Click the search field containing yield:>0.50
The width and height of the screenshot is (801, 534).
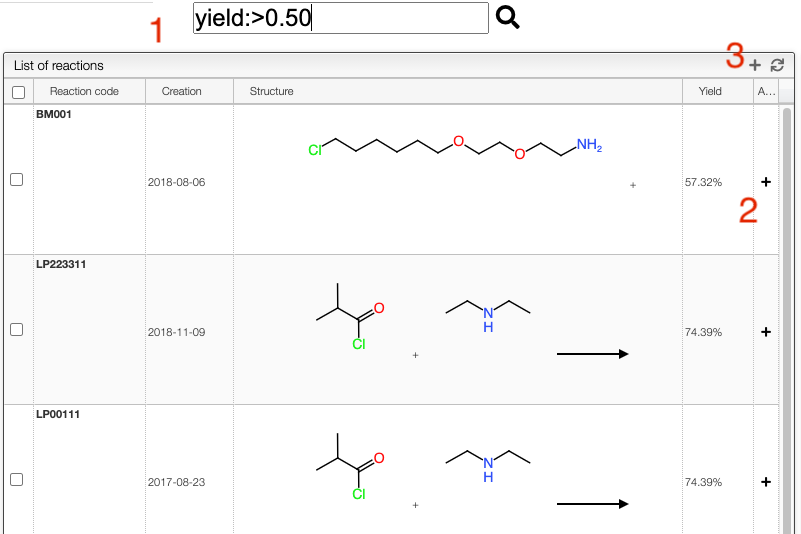tap(340, 18)
